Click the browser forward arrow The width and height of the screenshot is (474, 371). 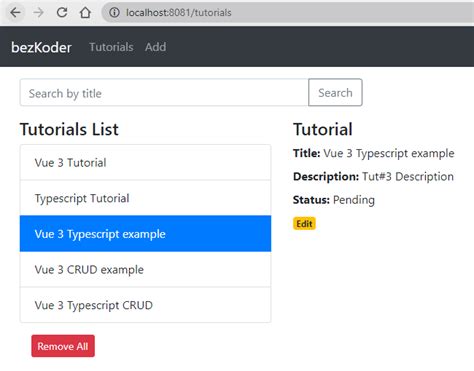click(x=39, y=13)
